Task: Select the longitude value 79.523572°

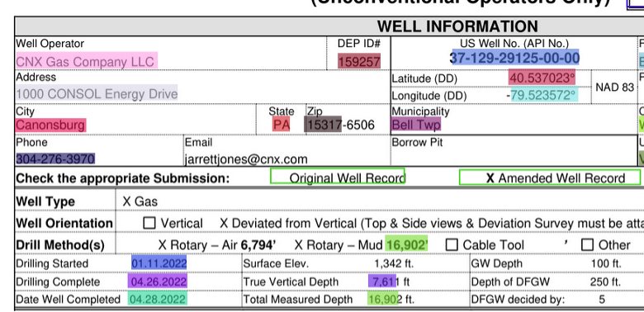Action: tap(544, 95)
